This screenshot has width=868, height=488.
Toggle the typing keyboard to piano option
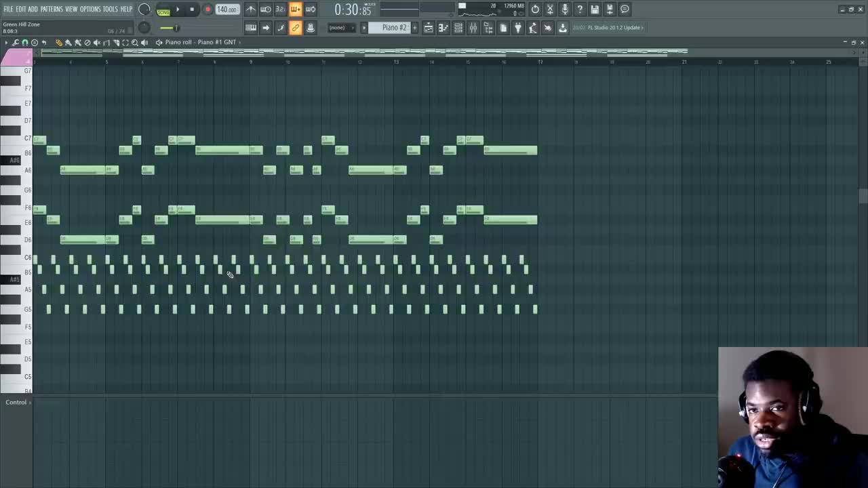pyautogui.click(x=294, y=9)
